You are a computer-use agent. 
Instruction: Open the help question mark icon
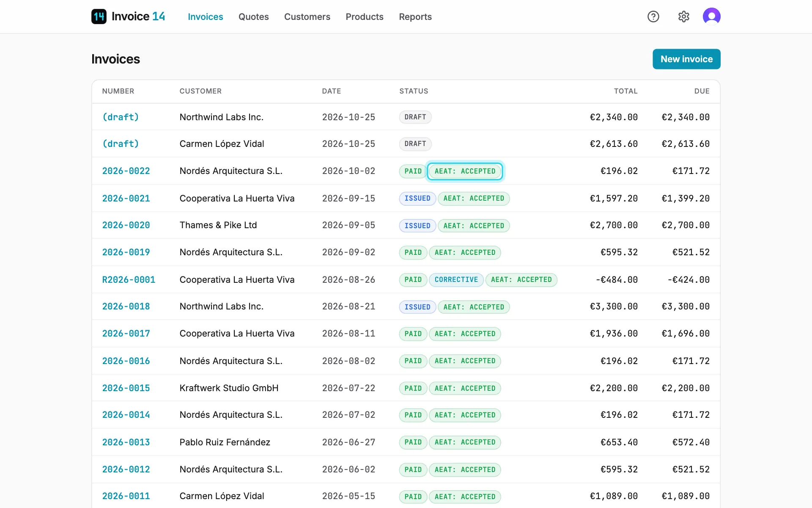click(653, 17)
